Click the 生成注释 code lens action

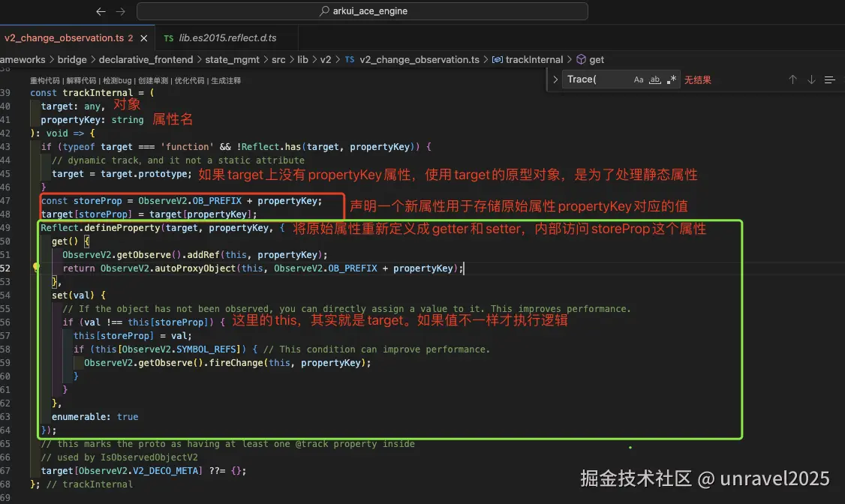click(226, 81)
